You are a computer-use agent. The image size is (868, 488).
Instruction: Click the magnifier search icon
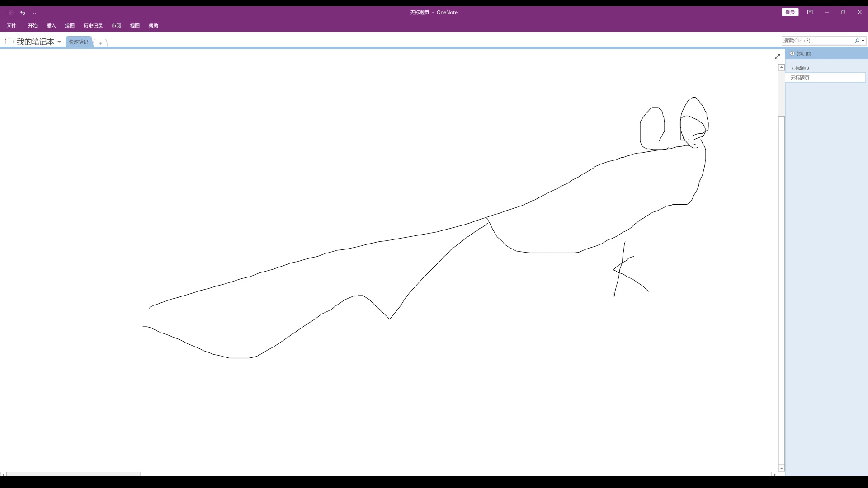click(857, 41)
